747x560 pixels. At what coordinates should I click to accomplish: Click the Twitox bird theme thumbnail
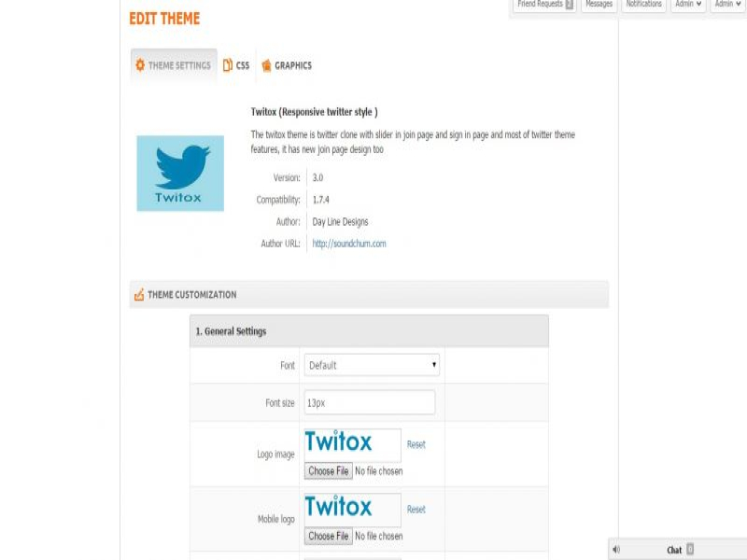click(180, 173)
